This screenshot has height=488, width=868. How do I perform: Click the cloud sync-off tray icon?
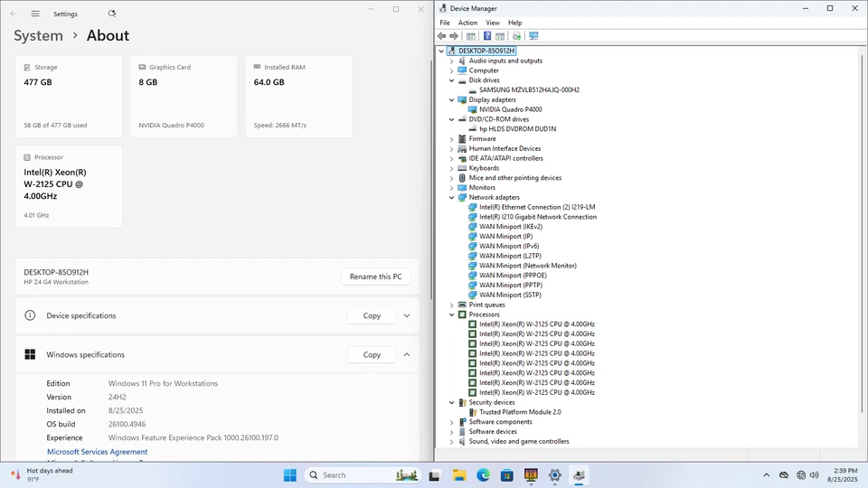[x=784, y=474]
